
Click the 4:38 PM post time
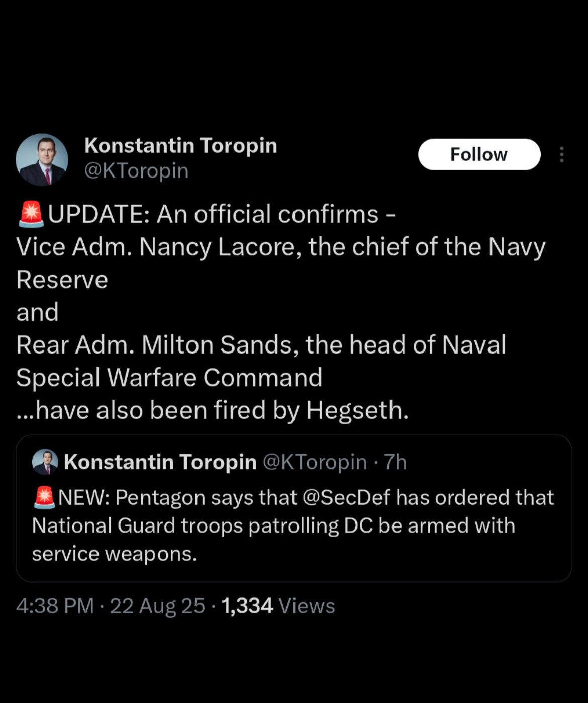55,606
